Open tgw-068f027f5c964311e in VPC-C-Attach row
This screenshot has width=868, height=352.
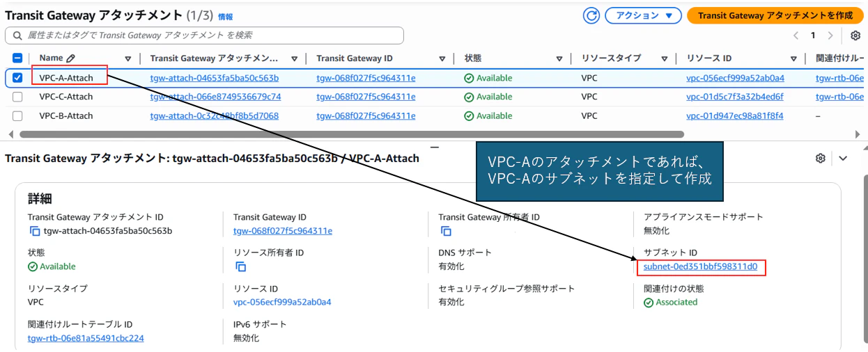pyautogui.click(x=366, y=97)
